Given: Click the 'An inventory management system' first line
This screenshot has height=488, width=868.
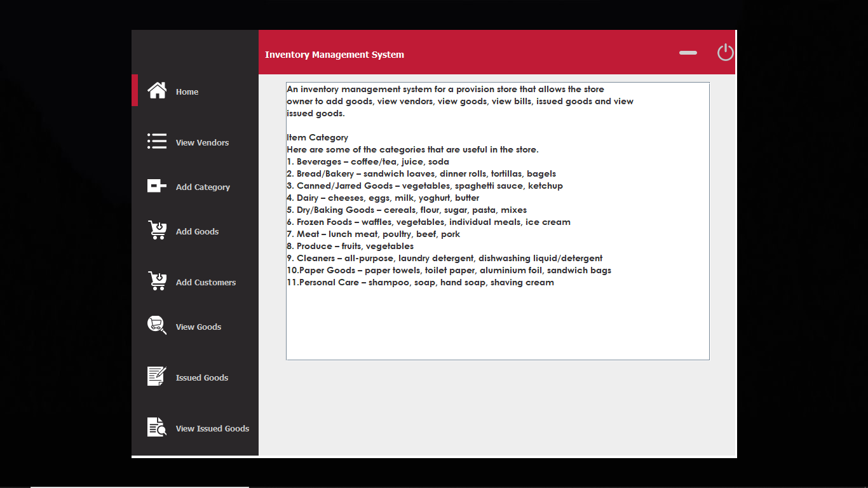Looking at the screenshot, I should [445, 90].
